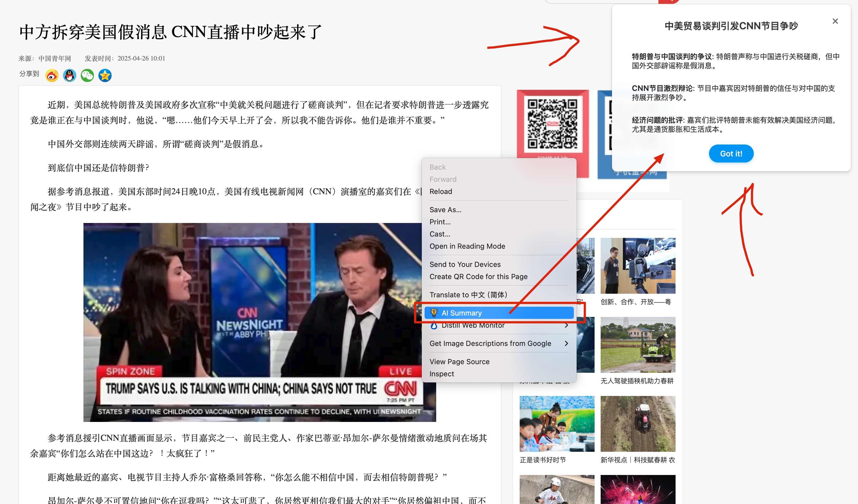Viewport: 858px width, 504px height.
Task: Open the fireworks night thumbnail
Action: (x=638, y=489)
